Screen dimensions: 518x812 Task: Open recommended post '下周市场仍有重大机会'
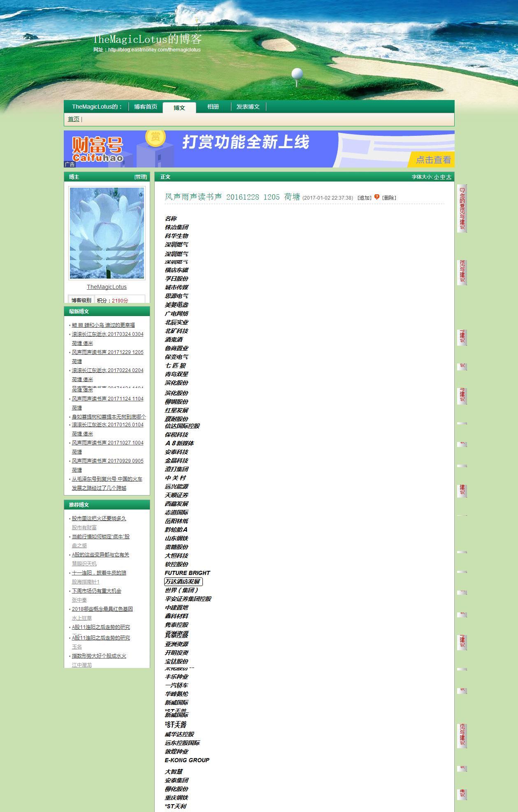pyautogui.click(x=97, y=591)
